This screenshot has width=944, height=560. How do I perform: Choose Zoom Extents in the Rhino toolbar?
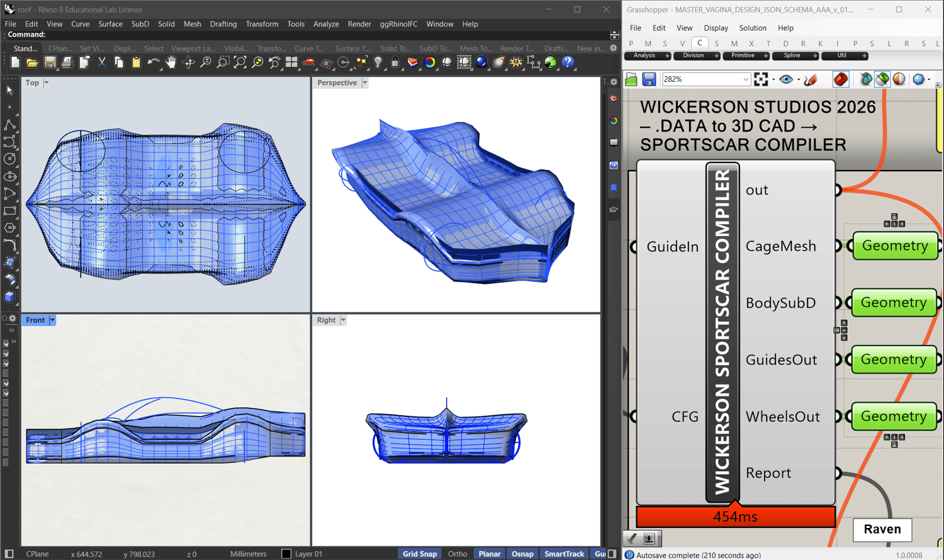(240, 62)
